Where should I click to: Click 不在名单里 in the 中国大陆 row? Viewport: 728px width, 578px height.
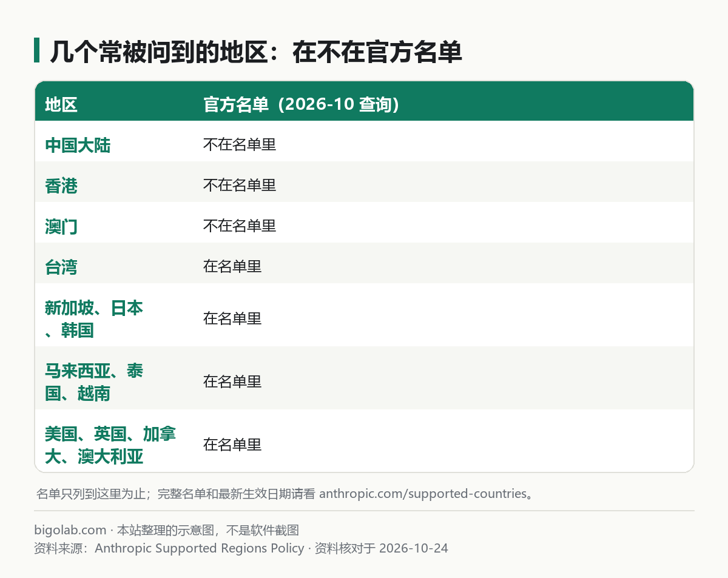click(x=240, y=145)
